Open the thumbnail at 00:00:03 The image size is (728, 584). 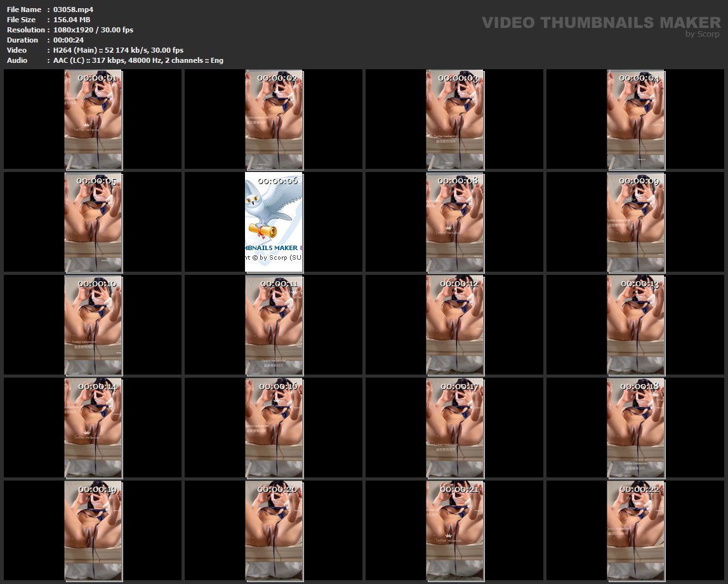click(x=455, y=119)
